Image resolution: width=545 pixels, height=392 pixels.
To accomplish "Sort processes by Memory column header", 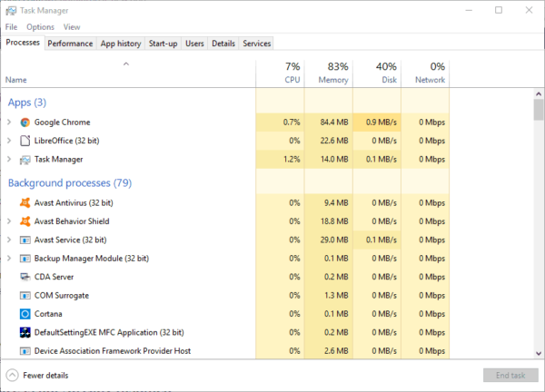I will tap(329, 73).
